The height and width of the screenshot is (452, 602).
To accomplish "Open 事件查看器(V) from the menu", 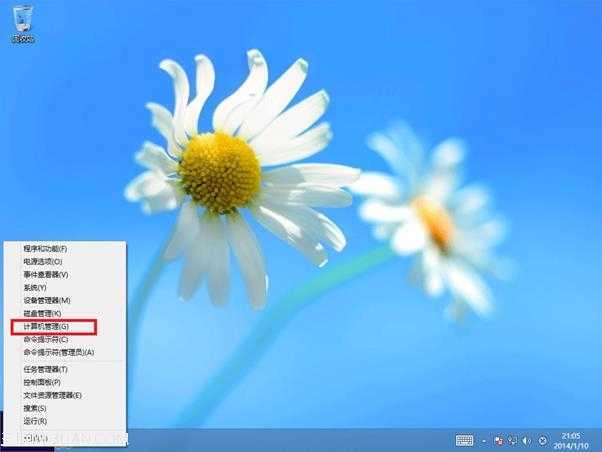I will [46, 275].
